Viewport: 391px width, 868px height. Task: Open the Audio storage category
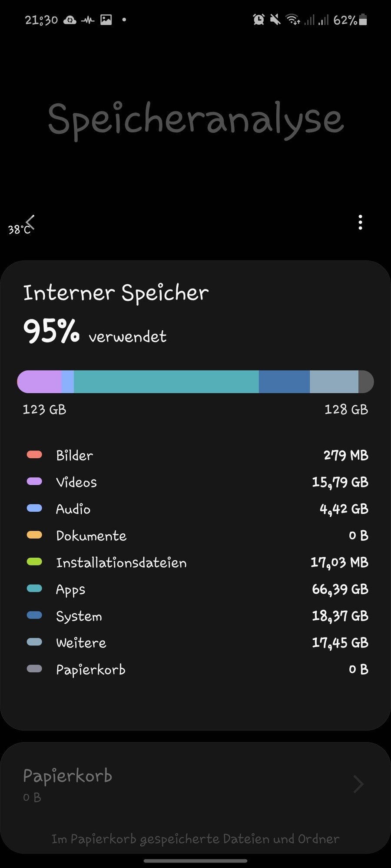[73, 509]
